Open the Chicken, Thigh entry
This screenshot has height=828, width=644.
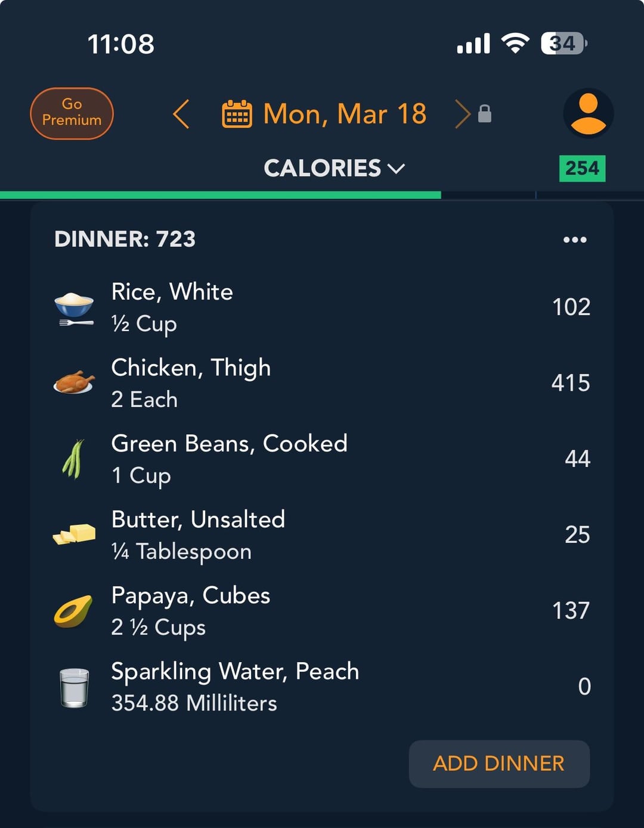(x=322, y=383)
